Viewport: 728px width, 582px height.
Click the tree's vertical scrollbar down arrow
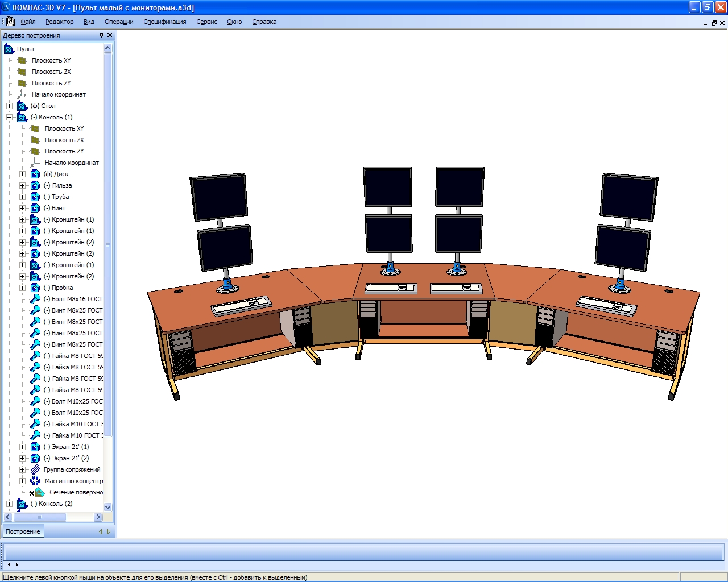108,507
